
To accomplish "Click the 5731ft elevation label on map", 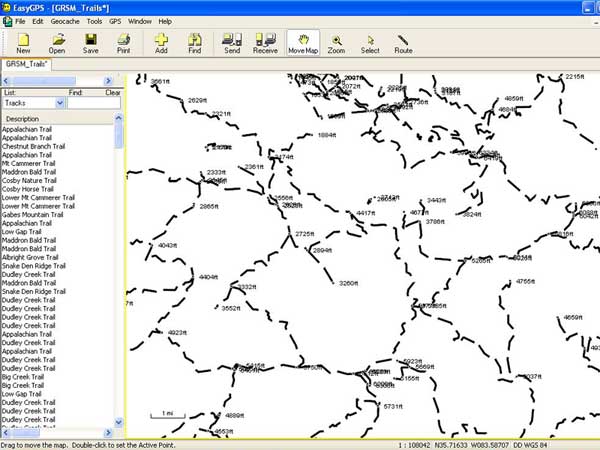I will pos(393,406).
